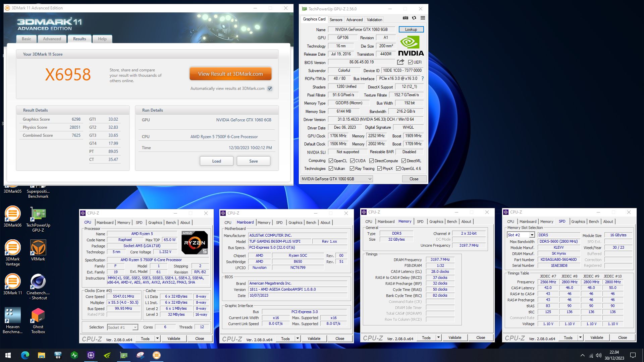Open the 3DMark Vantage desktop shortcut
Image resolution: width=644 pixels, height=362 pixels.
pyautogui.click(x=12, y=253)
